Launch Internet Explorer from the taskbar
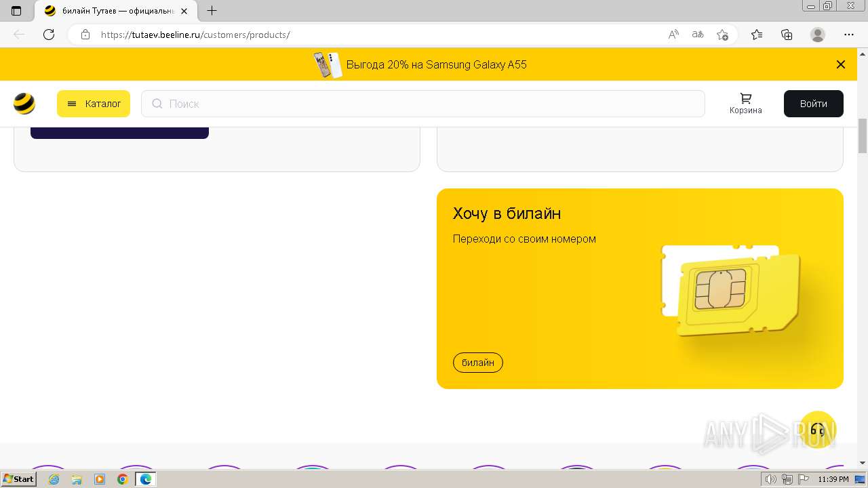The height and width of the screenshot is (488, 868). click(x=54, y=479)
